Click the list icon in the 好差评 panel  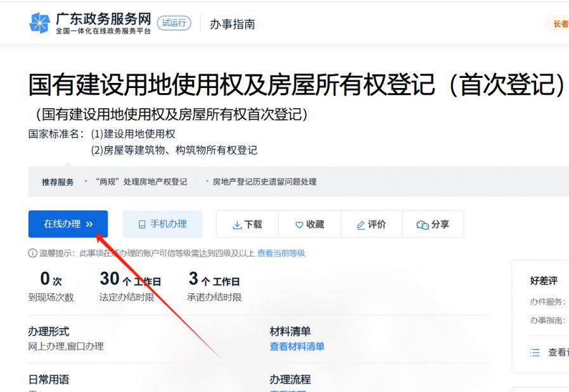tap(535, 352)
